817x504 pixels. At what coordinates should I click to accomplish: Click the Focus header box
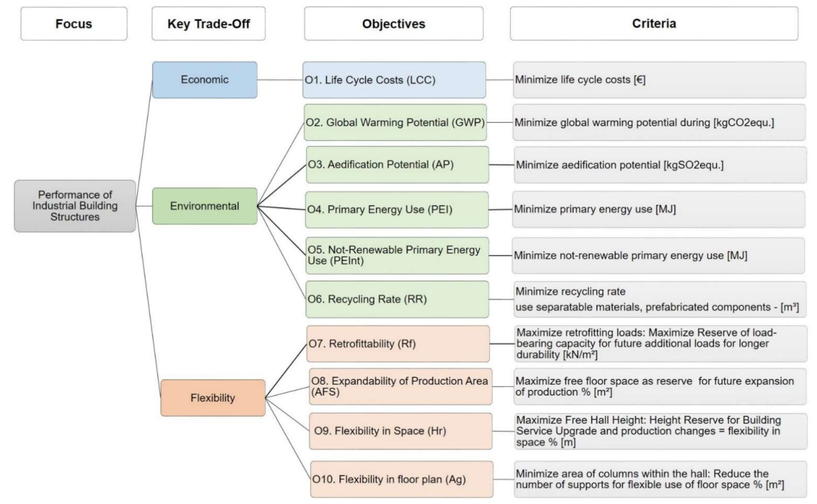pos(74,24)
